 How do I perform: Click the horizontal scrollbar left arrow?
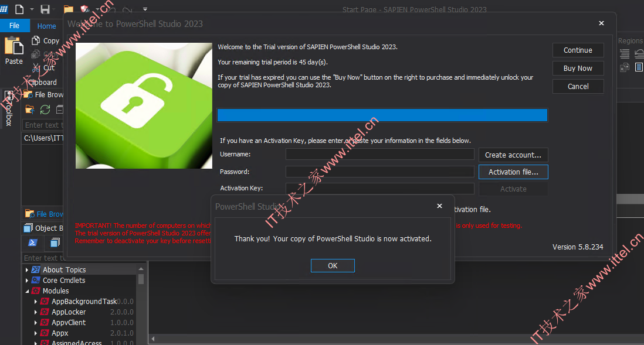[x=152, y=339]
